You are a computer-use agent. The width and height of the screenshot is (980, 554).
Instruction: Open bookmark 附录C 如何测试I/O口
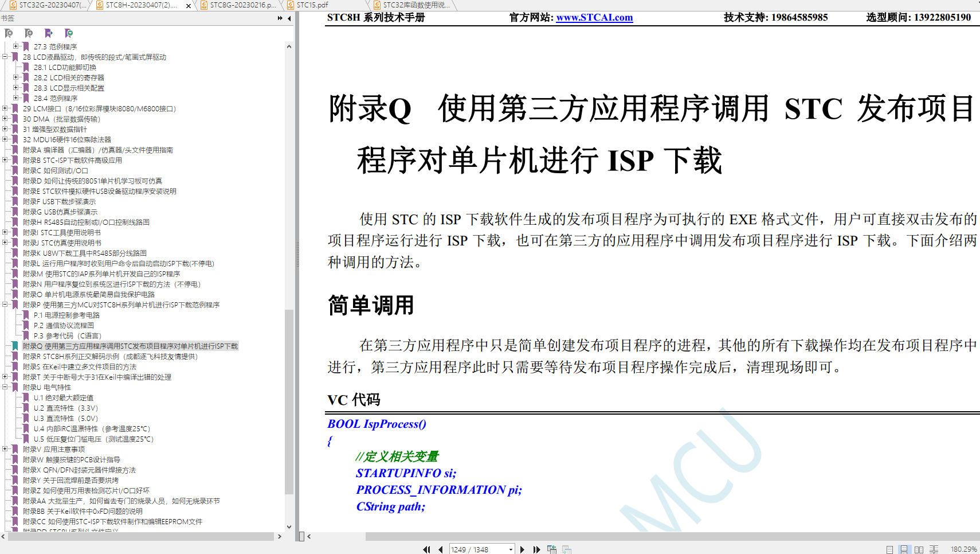[56, 170]
